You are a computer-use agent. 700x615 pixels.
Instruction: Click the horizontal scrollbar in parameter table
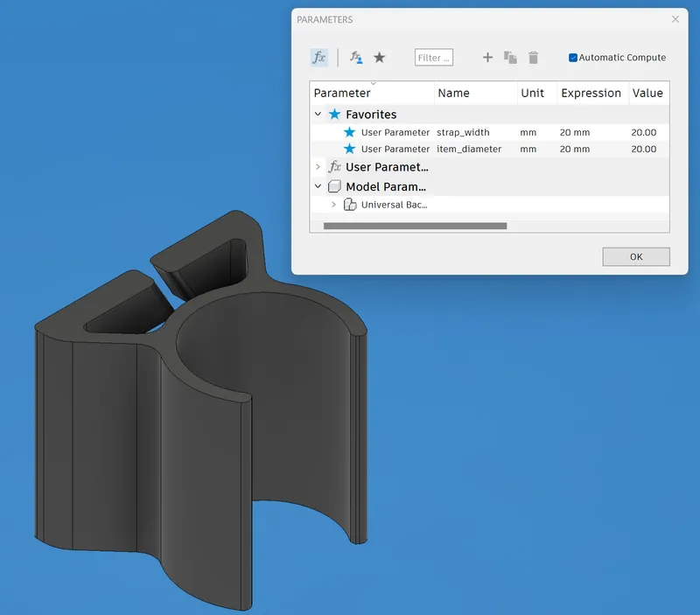[415, 226]
